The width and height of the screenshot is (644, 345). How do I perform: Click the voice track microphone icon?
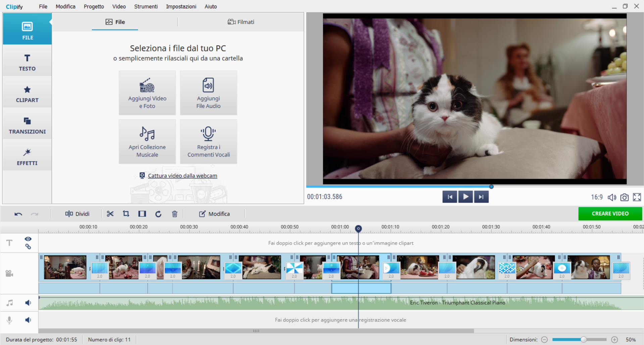tap(9, 320)
